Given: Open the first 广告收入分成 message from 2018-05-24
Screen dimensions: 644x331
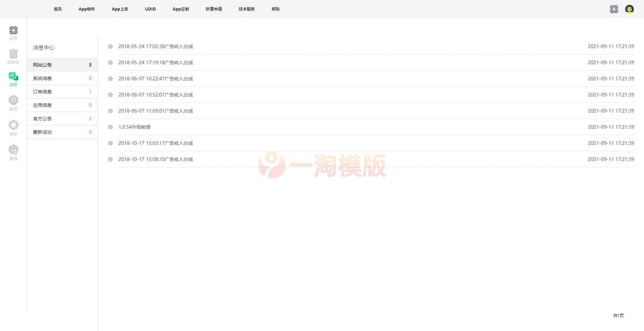Looking at the screenshot, I should (156, 46).
